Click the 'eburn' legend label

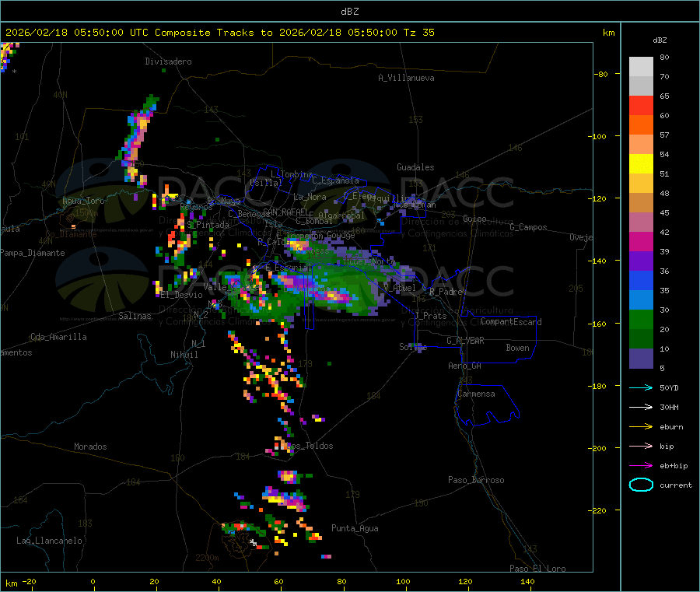671,427
